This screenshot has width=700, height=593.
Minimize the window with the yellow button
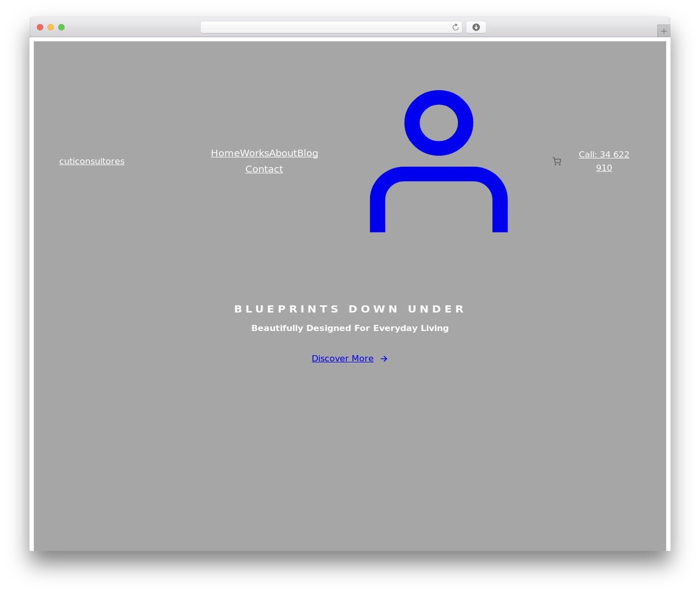click(x=51, y=27)
